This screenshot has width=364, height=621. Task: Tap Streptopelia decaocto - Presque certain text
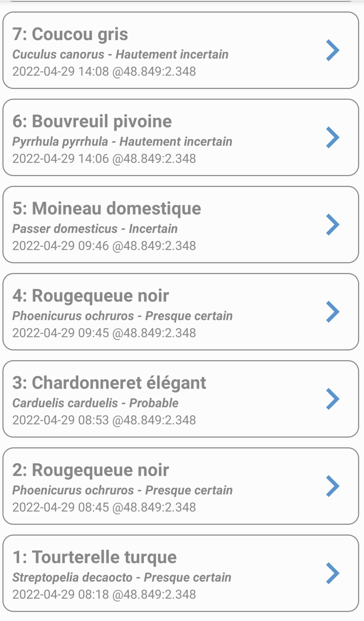tap(122, 577)
